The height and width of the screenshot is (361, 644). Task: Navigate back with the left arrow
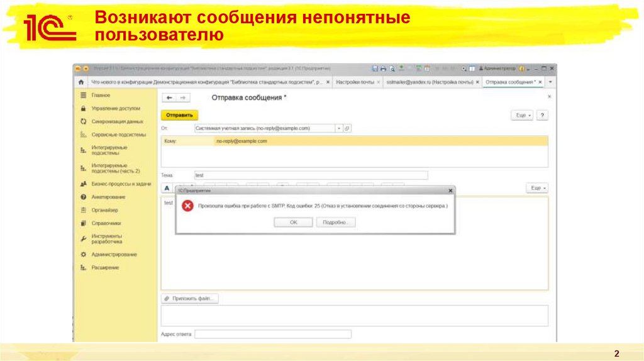tap(169, 97)
